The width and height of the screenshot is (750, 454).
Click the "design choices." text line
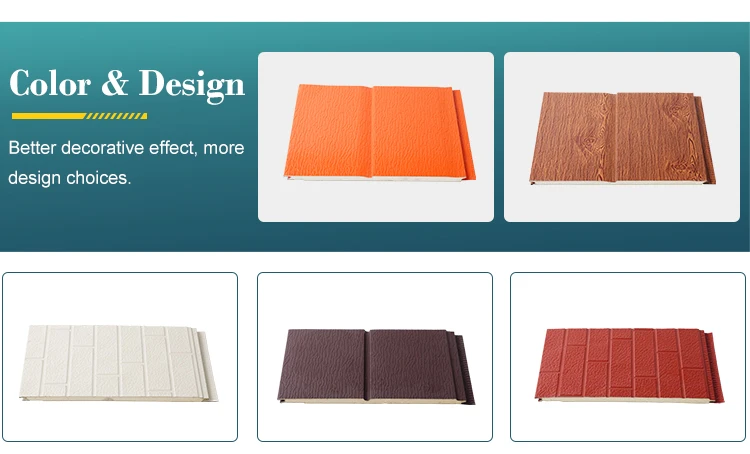click(x=70, y=178)
